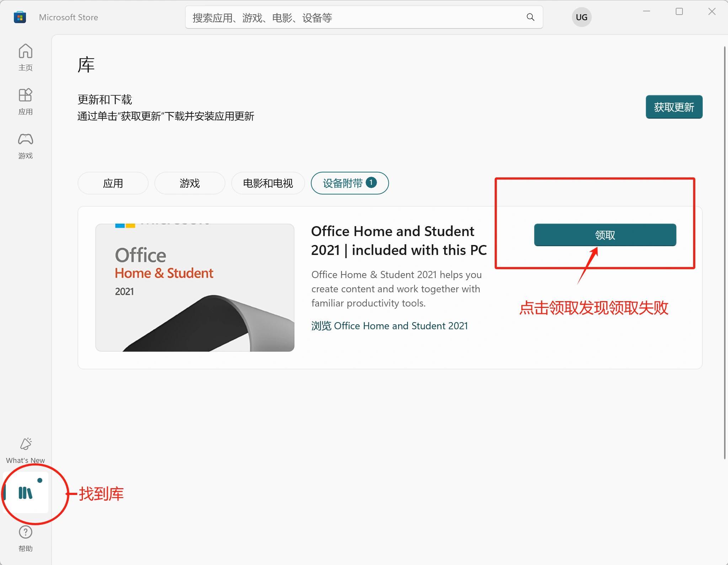Click the vertical scrollbar on the right

coord(725,252)
